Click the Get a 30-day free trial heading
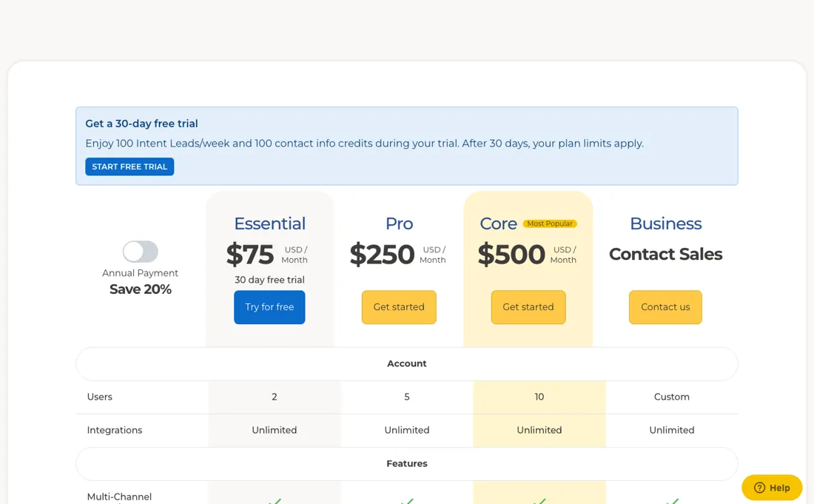 click(x=141, y=124)
